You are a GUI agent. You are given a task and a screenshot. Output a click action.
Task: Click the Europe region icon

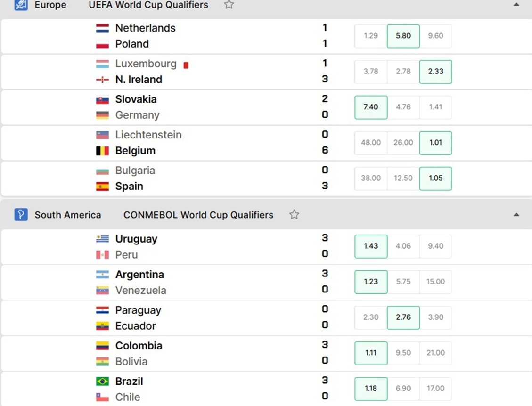tap(21, 5)
